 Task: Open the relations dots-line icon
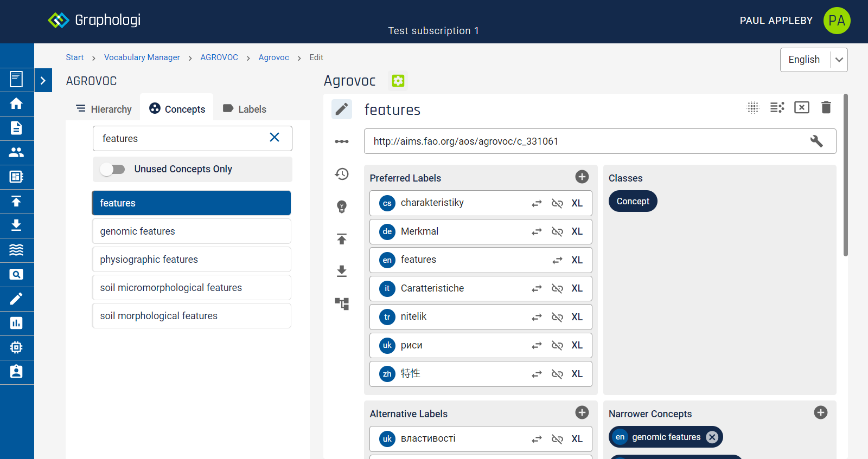click(342, 141)
